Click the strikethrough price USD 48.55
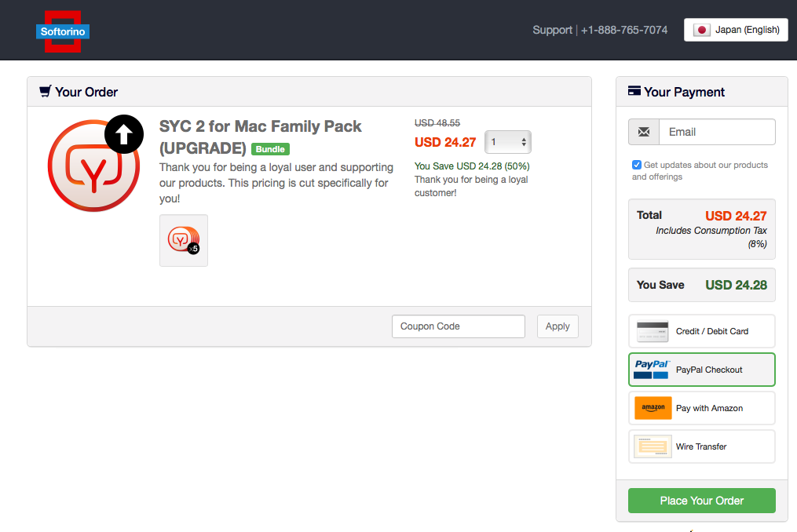 coord(437,123)
